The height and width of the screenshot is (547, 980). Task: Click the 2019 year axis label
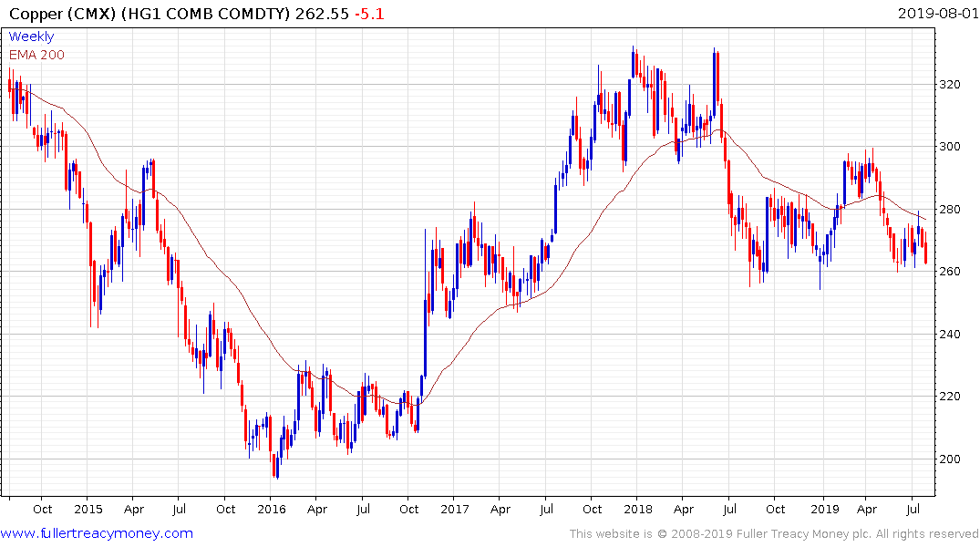[825, 509]
